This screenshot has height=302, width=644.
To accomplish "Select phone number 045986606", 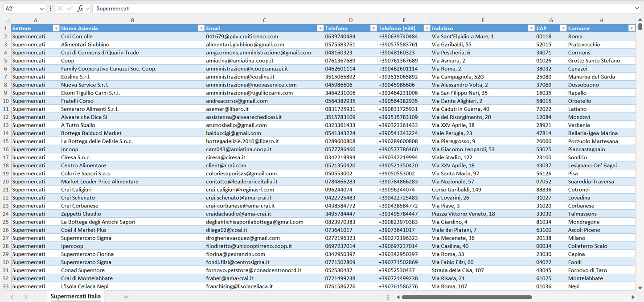I will pos(351,85).
